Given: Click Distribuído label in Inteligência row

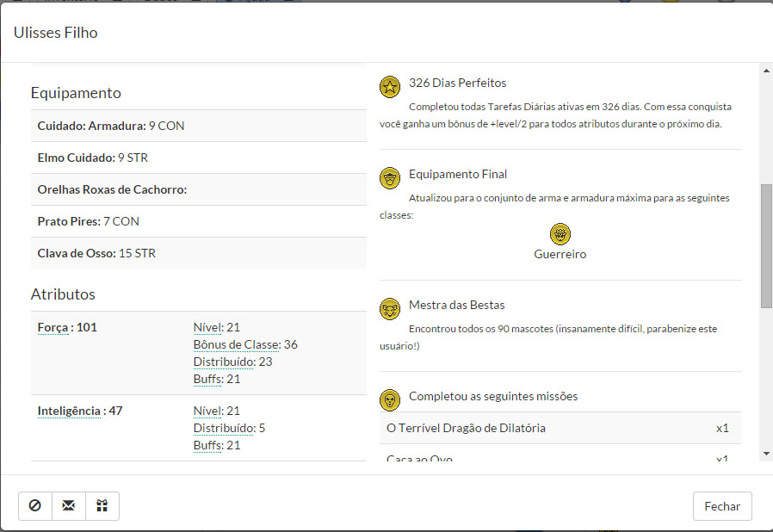Looking at the screenshot, I should (x=224, y=428).
